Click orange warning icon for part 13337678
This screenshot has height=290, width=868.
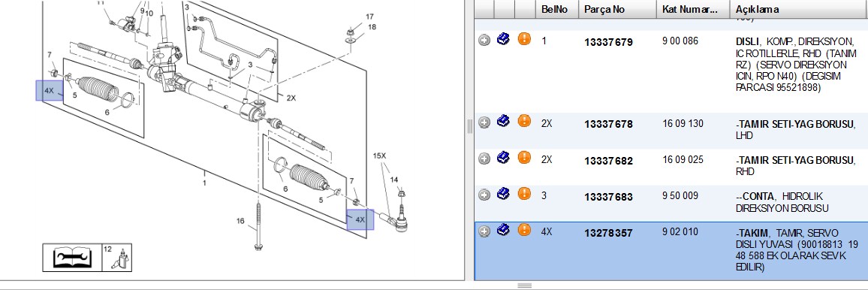(x=524, y=121)
